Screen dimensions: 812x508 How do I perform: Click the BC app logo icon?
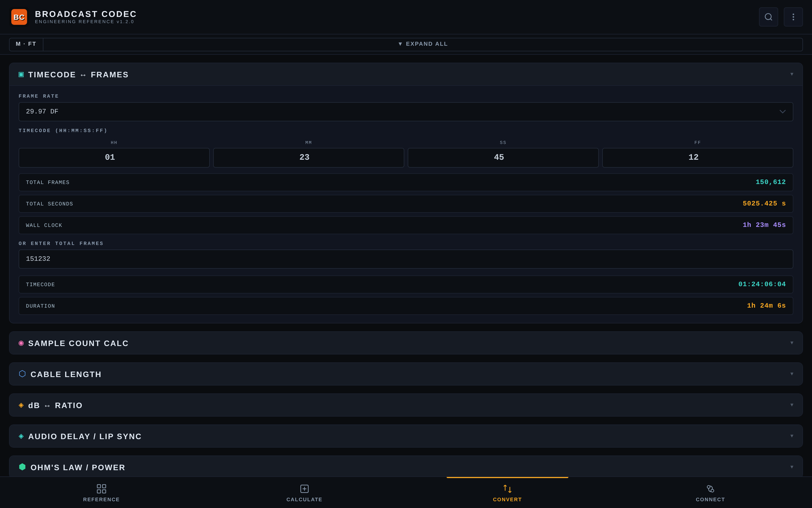point(19,17)
